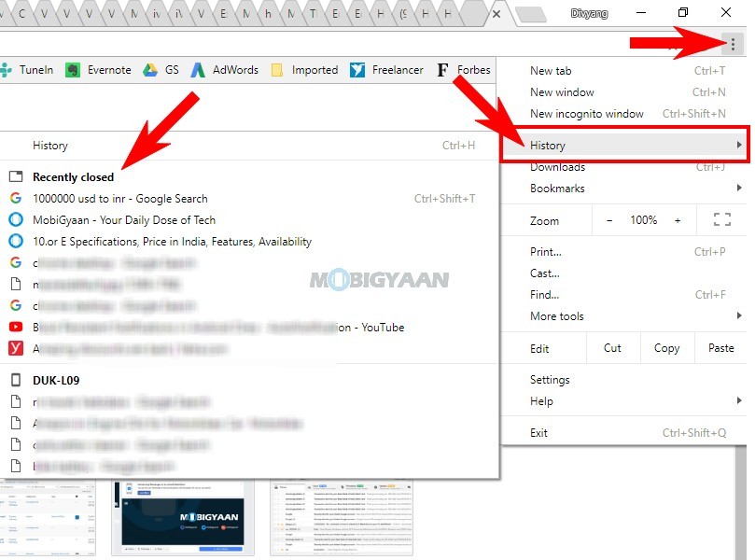Viewport: 755px width, 560px height.
Task: Expand the History submenu item
Action: coord(624,145)
